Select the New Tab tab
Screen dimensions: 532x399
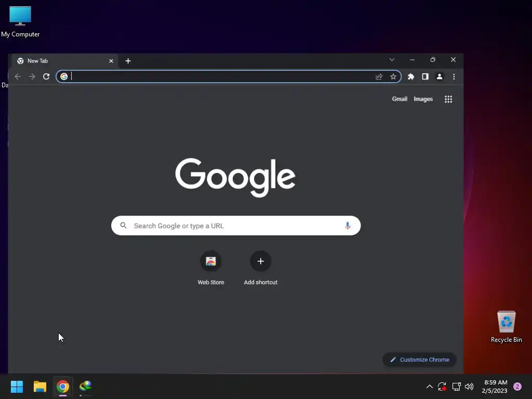tap(65, 61)
